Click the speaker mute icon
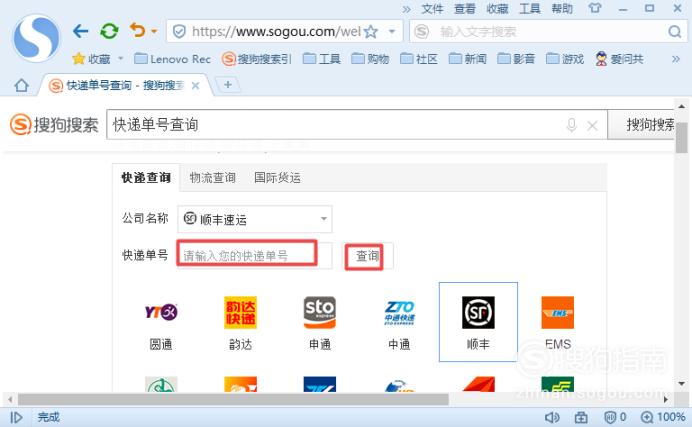Viewport: 692px width, 427px height. point(552,417)
